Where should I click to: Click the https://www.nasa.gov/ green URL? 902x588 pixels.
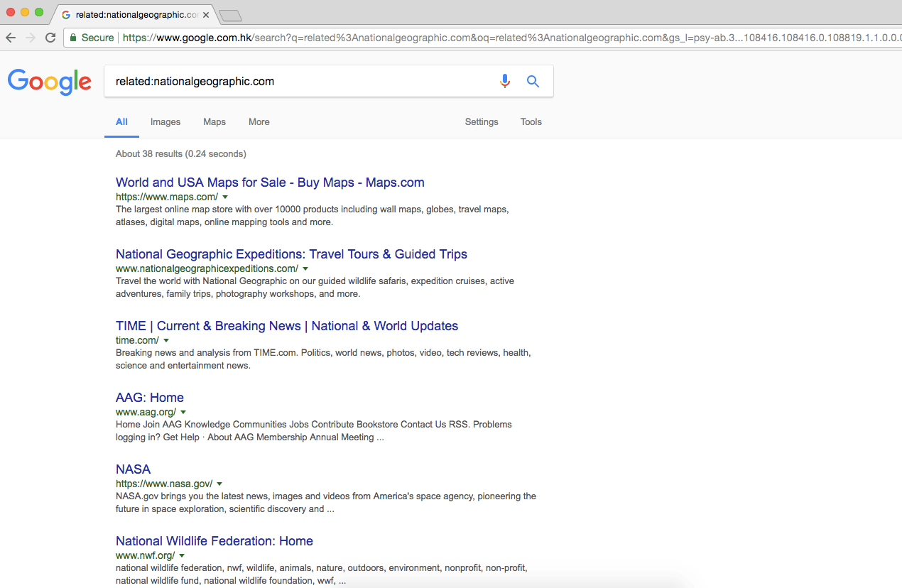[164, 484]
